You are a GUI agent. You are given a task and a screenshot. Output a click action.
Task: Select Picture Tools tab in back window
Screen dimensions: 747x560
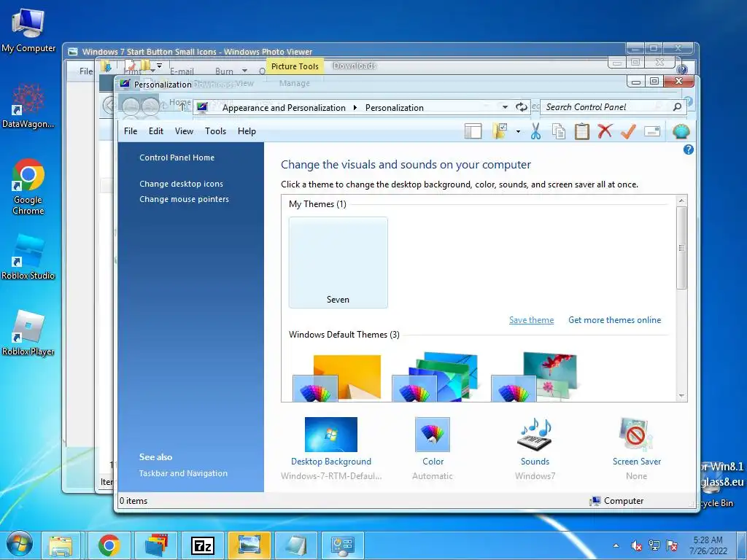pyautogui.click(x=295, y=66)
